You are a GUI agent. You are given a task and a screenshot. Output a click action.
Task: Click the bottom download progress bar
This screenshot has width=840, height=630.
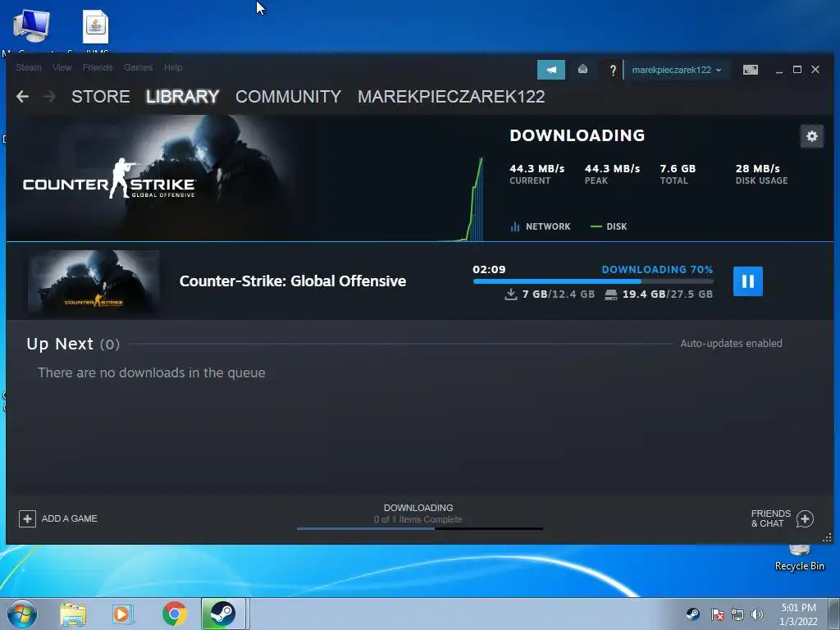pyautogui.click(x=419, y=529)
